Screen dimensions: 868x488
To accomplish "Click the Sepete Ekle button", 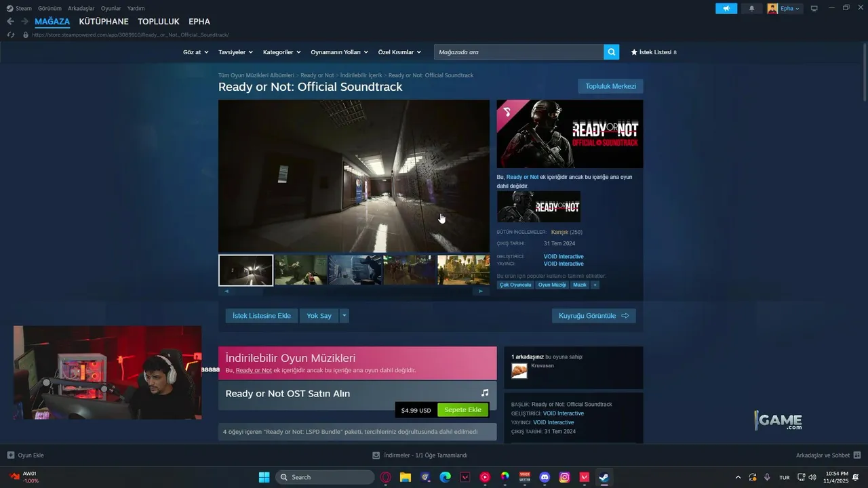I will point(462,410).
